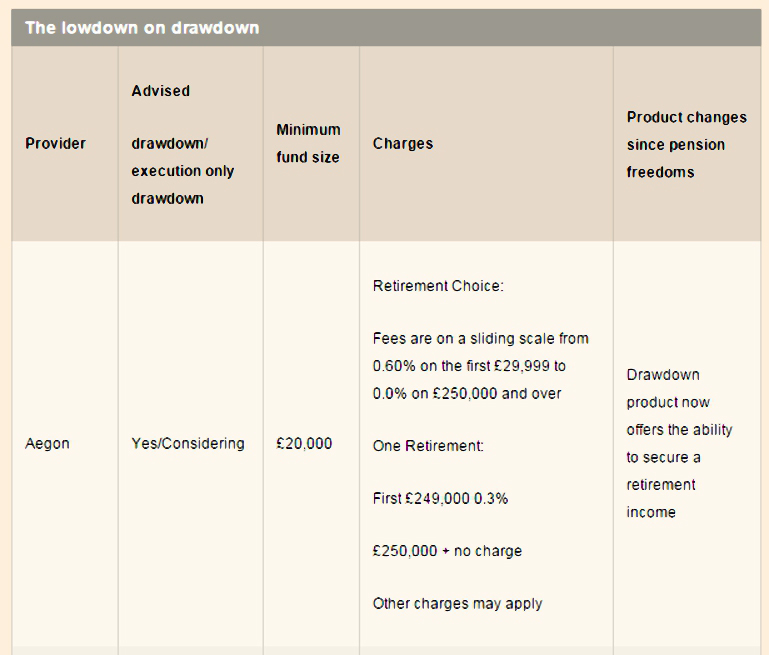Select the Yes/Considering cell text
The width and height of the screenshot is (769, 655).
(188, 444)
